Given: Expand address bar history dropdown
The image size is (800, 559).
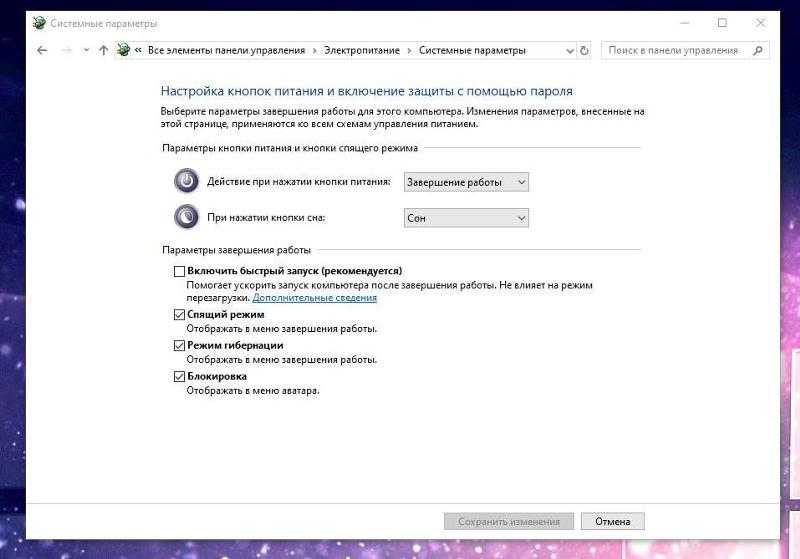Looking at the screenshot, I should pos(570,50).
